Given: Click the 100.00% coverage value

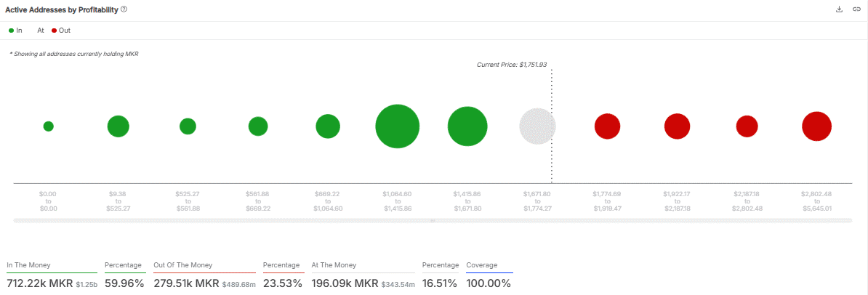Looking at the screenshot, I should pyautogui.click(x=489, y=283).
